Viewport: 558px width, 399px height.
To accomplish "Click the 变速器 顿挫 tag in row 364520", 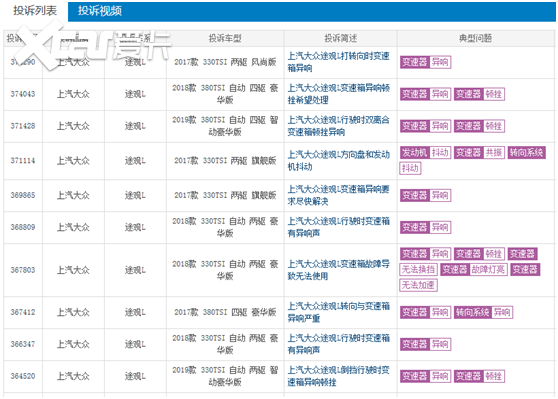I will tap(479, 376).
